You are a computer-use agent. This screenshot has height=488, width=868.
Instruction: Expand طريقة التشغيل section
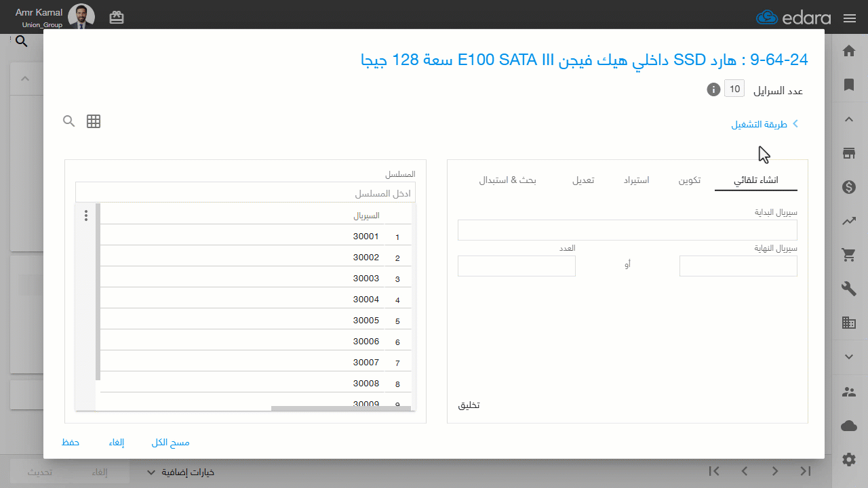click(765, 124)
